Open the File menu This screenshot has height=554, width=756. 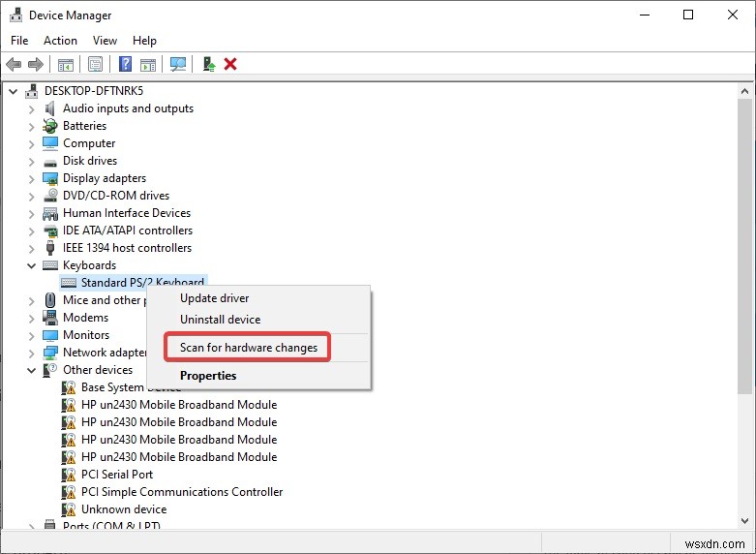click(19, 41)
